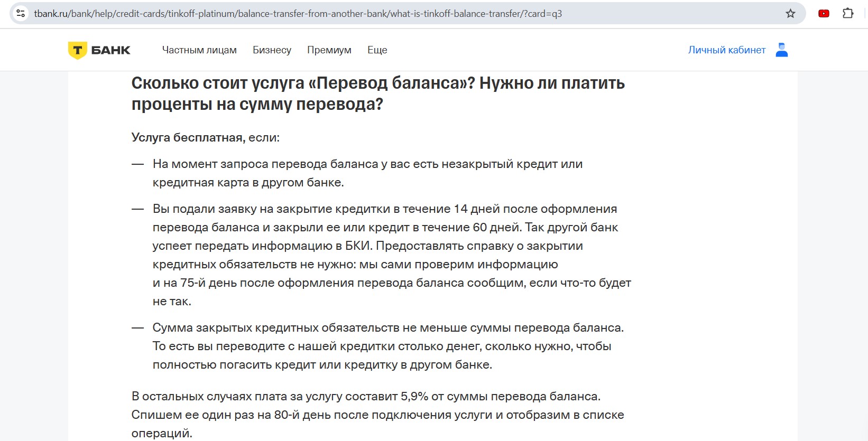Viewport: 868px width, 441px height.
Task: Click the sentence mentioning БКИ information transfer
Action: point(367,246)
